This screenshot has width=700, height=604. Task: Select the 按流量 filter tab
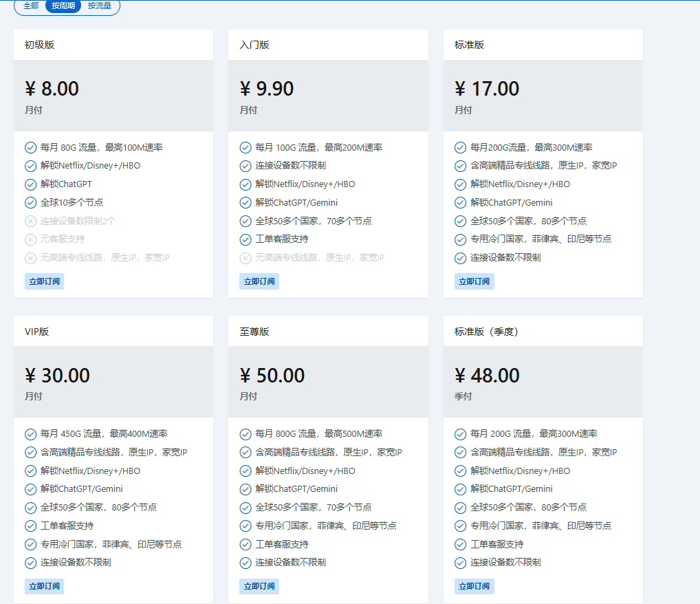click(99, 6)
